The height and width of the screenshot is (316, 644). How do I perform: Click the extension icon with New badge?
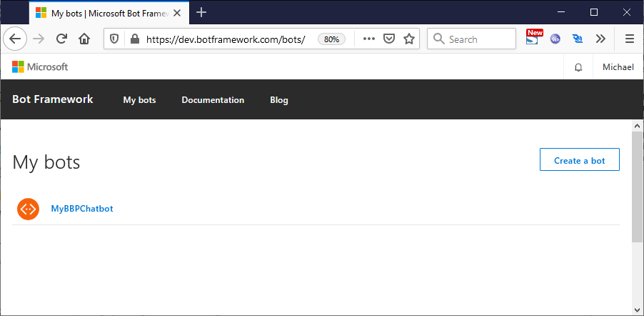click(533, 37)
